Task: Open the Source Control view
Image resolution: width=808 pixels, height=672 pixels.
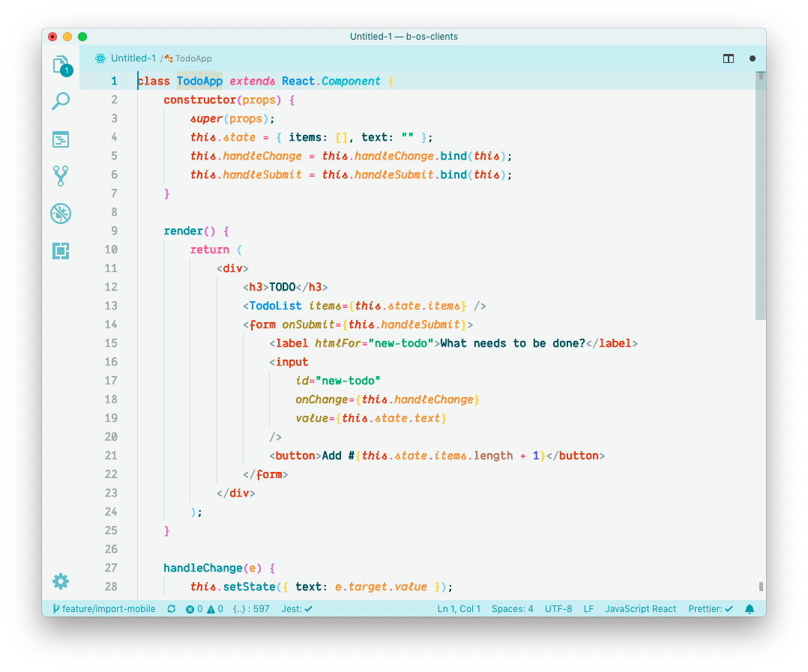Action: click(x=61, y=176)
